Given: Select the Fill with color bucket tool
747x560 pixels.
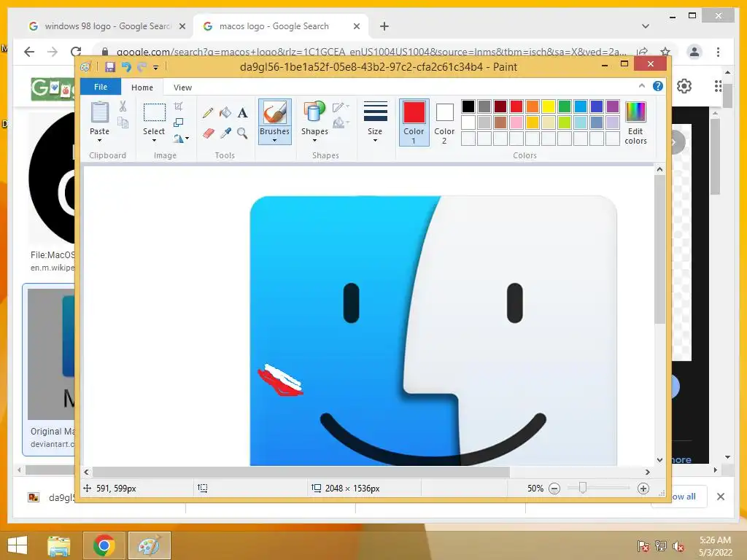Looking at the screenshot, I should pyautogui.click(x=225, y=113).
